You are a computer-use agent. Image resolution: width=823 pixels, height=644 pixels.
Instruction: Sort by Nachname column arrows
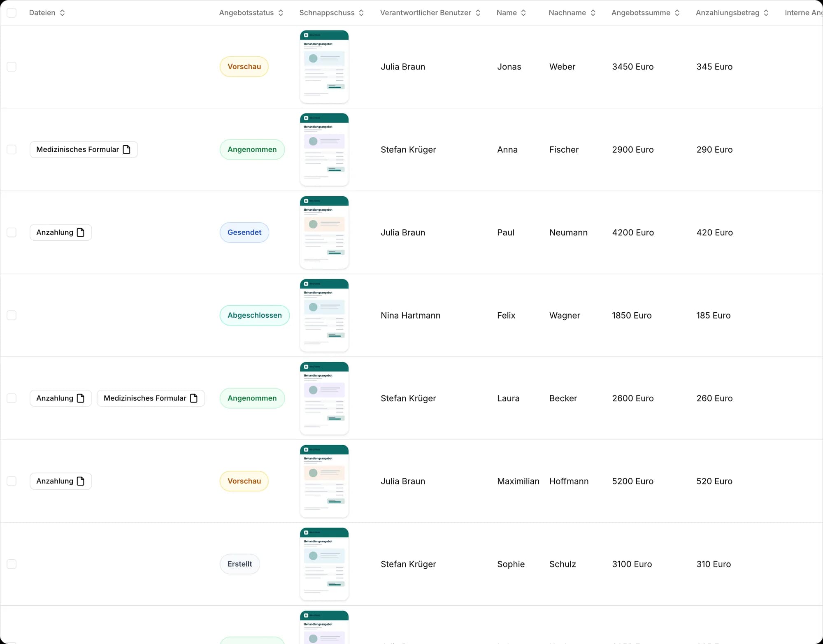click(593, 13)
